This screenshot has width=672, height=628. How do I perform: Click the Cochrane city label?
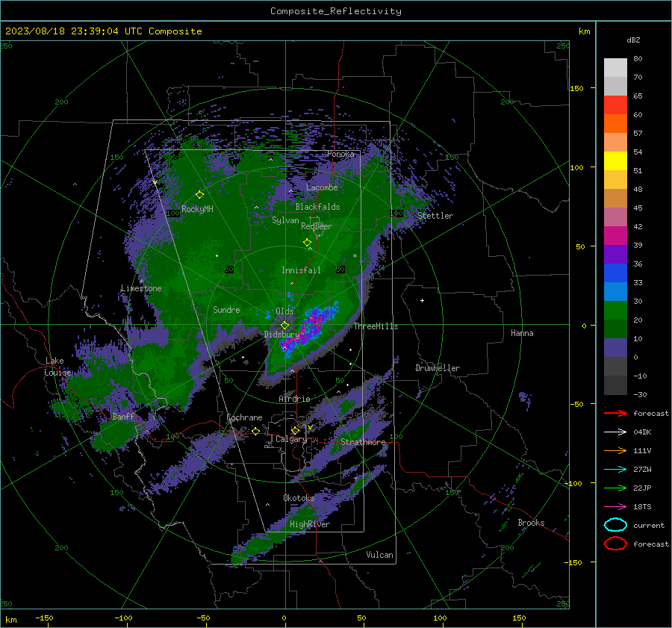[x=244, y=417]
